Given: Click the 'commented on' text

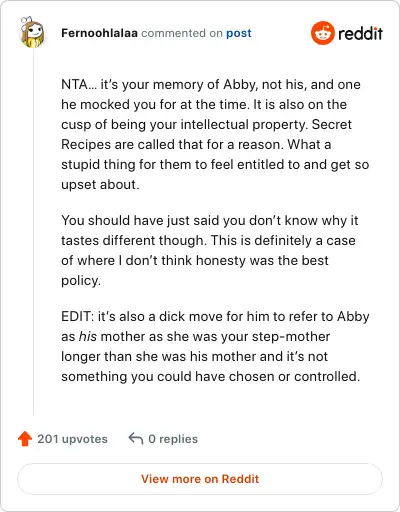Looking at the screenshot, I should pos(182,33).
